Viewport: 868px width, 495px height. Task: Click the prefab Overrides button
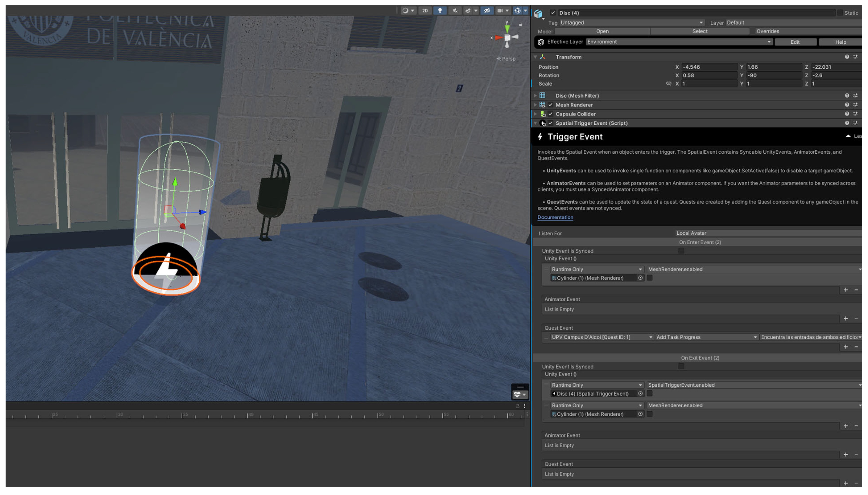click(767, 31)
